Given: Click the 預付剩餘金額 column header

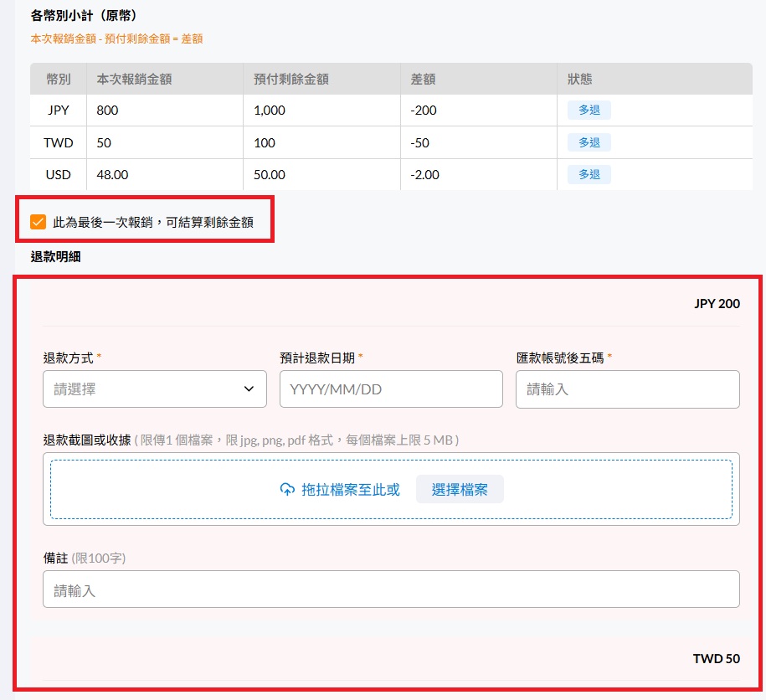Looking at the screenshot, I should (x=322, y=79).
